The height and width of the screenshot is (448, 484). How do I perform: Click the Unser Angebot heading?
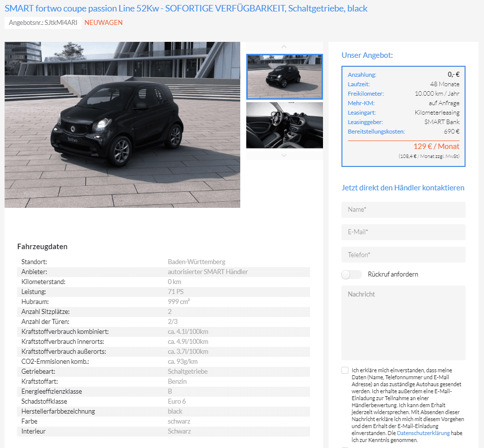click(x=367, y=55)
